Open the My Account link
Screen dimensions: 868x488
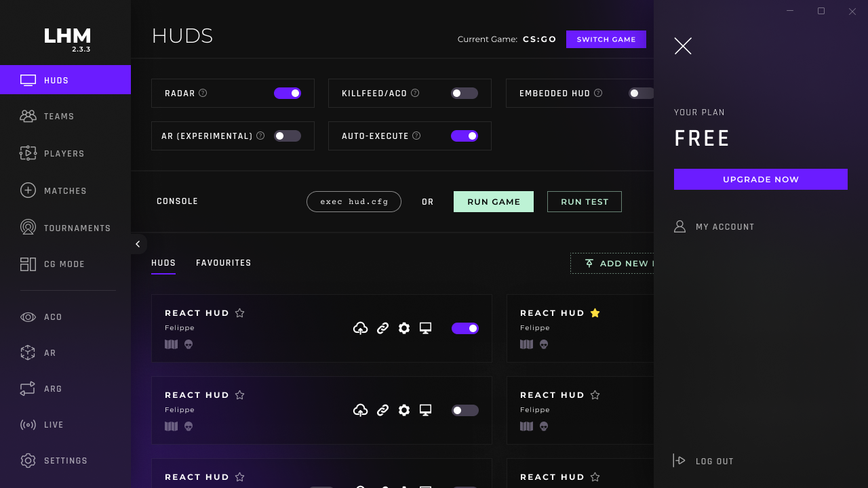(725, 227)
